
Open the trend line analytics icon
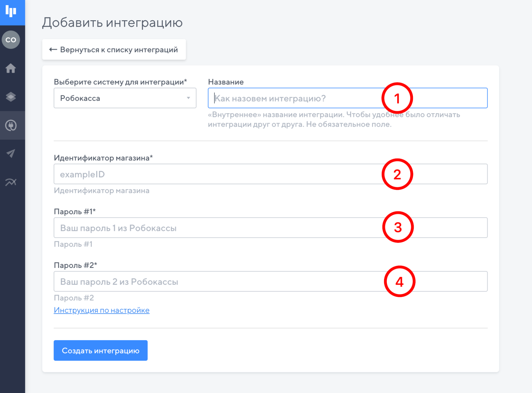click(11, 182)
